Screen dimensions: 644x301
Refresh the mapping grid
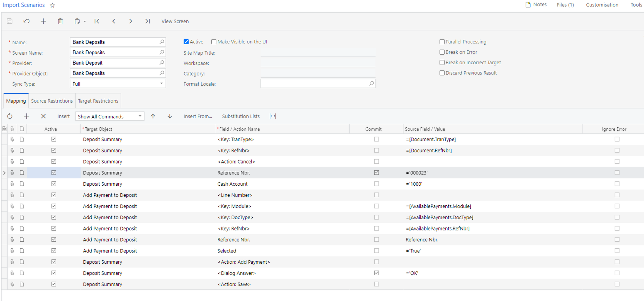[x=10, y=116]
